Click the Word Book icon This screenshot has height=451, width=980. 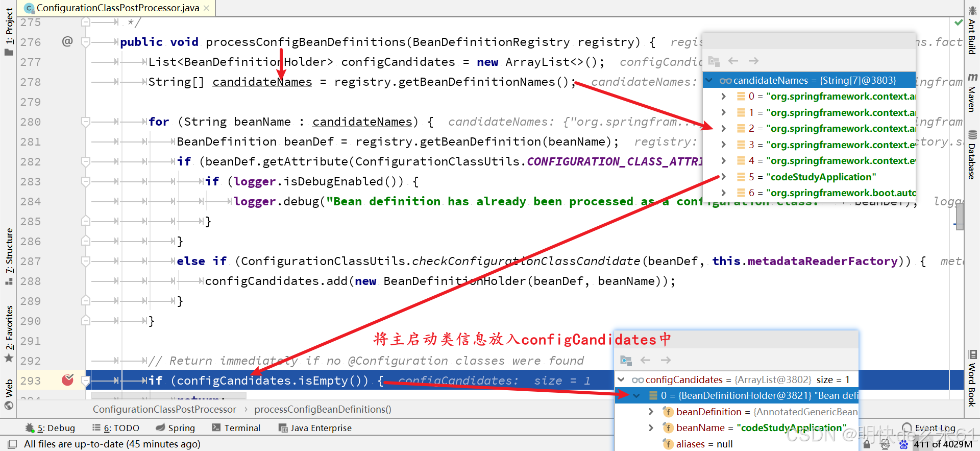pos(972,354)
